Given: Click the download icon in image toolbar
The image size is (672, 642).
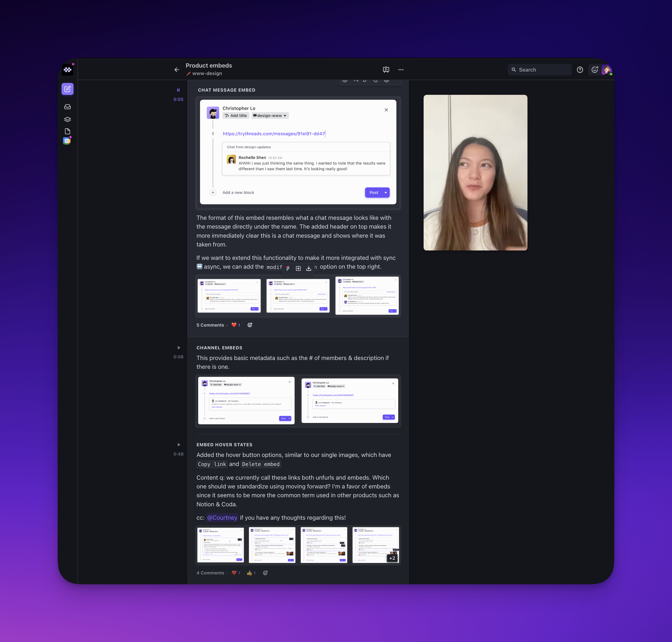Looking at the screenshot, I should (308, 268).
